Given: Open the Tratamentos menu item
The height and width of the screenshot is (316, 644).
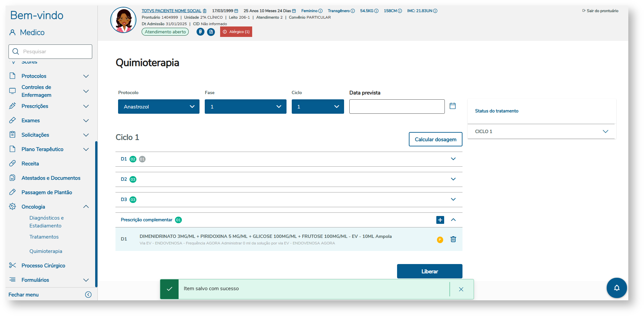Looking at the screenshot, I should [44, 237].
